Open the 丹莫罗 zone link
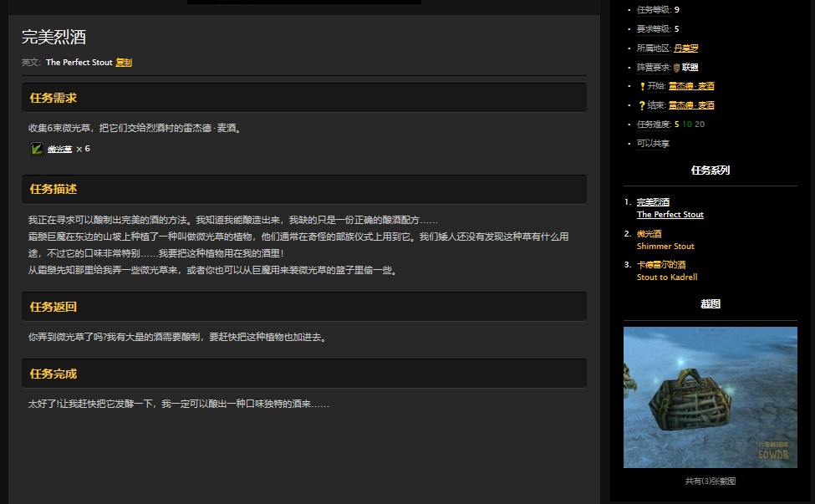Image resolution: width=815 pixels, height=504 pixels. pos(686,48)
